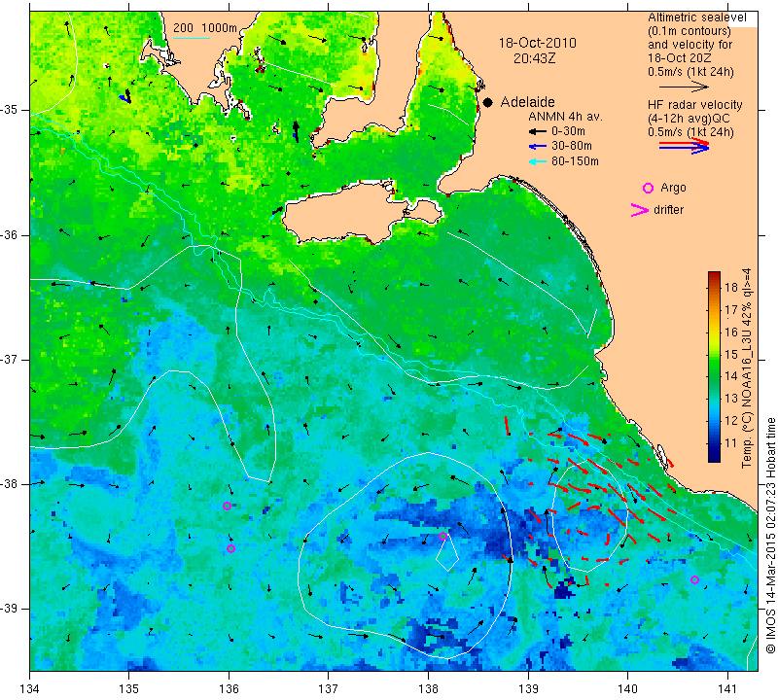Click the upper Argo float marker near 136 longitude
Viewport: 778px width, 700px height.
pos(228,506)
